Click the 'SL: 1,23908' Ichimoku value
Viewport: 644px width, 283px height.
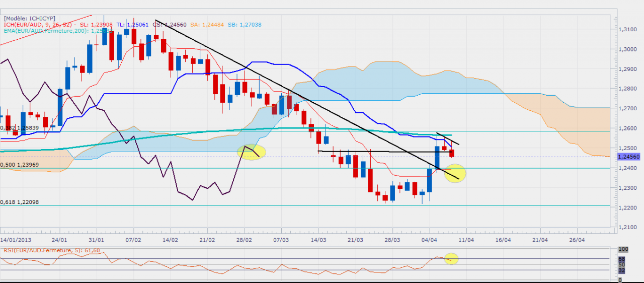point(97,24)
